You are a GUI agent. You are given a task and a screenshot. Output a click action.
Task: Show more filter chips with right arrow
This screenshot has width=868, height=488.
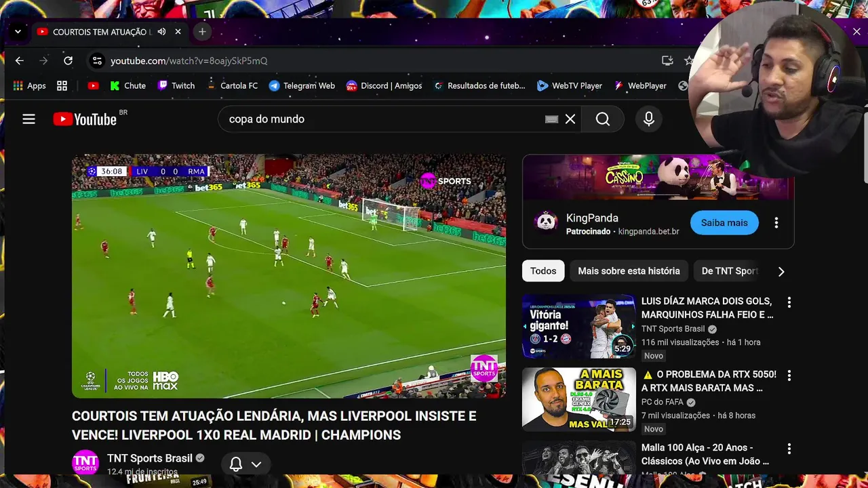click(x=781, y=271)
